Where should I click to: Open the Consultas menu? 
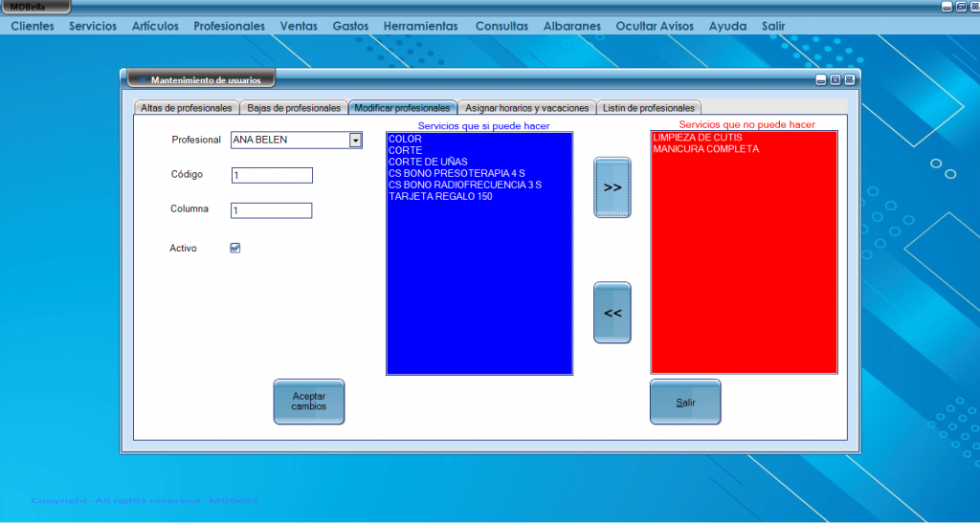(x=501, y=26)
